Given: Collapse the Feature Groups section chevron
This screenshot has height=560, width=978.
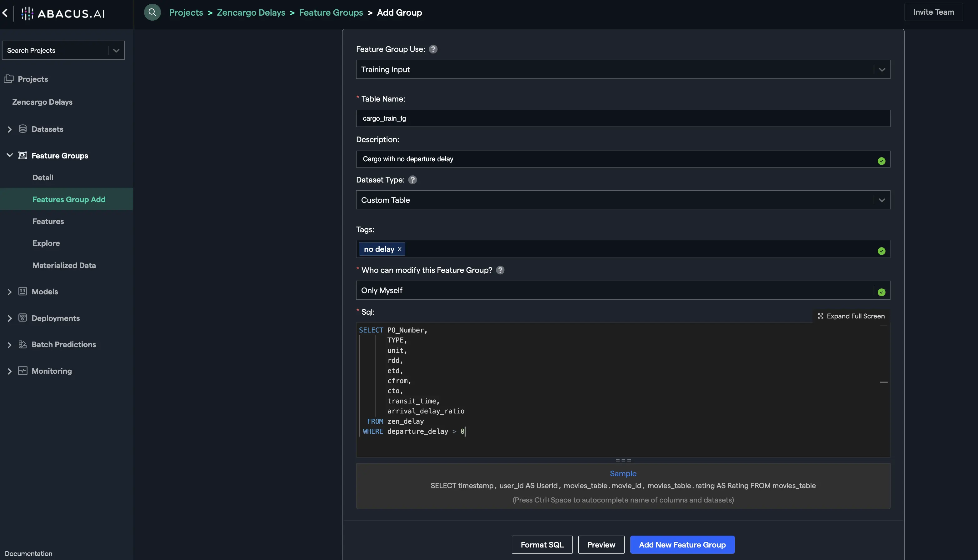Looking at the screenshot, I should pyautogui.click(x=10, y=155).
